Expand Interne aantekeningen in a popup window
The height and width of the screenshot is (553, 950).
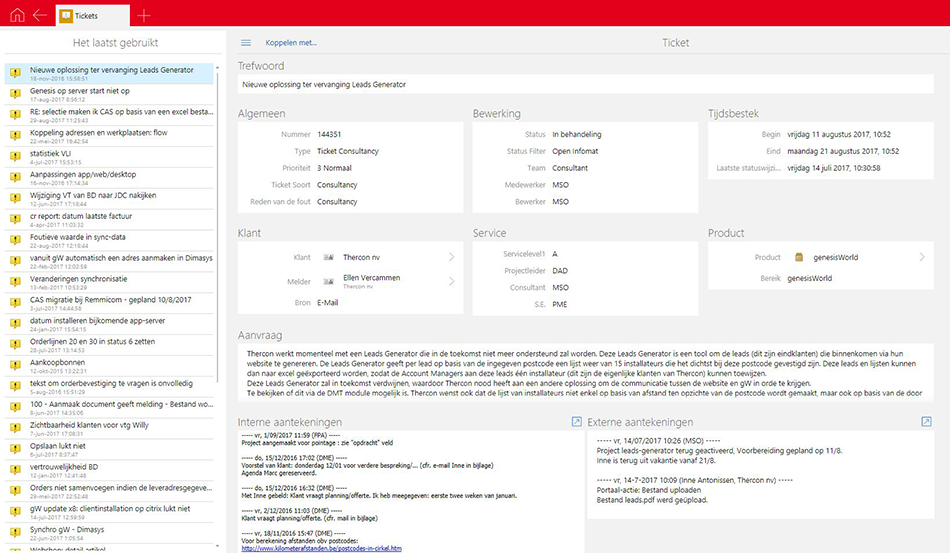pos(576,422)
